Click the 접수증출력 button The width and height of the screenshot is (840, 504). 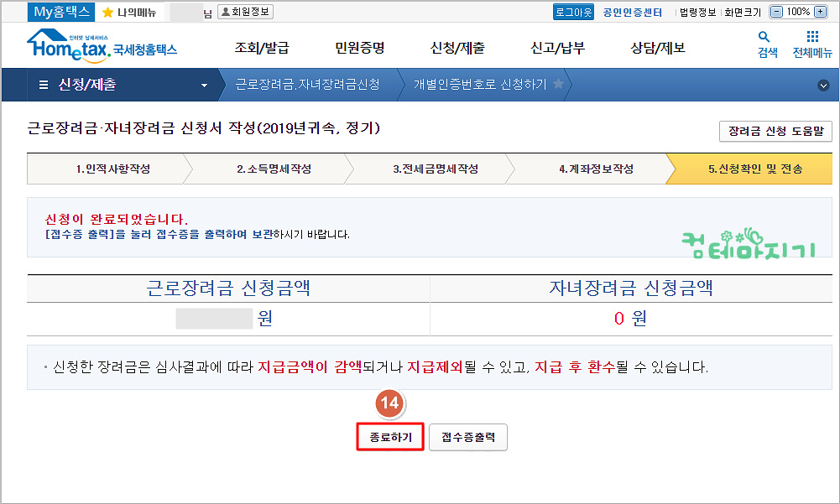pyautogui.click(x=468, y=437)
